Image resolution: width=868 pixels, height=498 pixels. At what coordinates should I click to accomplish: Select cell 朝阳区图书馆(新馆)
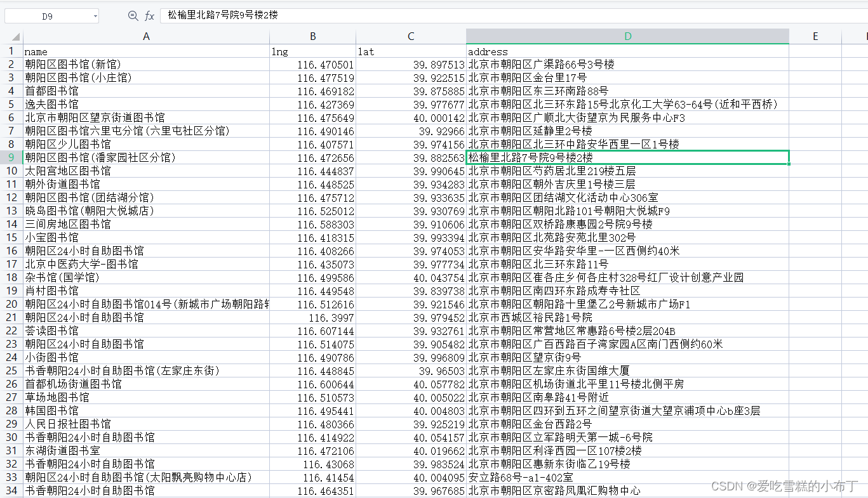[146, 64]
